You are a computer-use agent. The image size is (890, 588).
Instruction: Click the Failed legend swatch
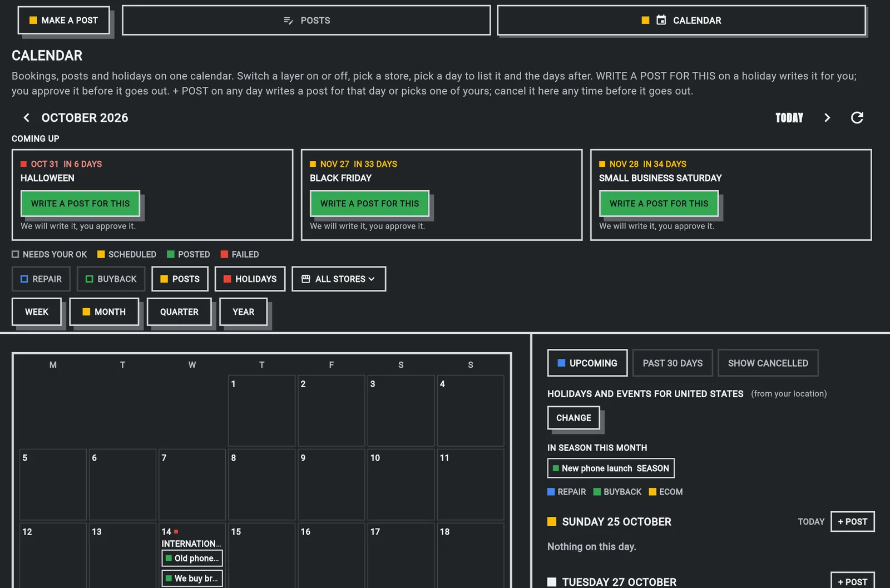(224, 254)
